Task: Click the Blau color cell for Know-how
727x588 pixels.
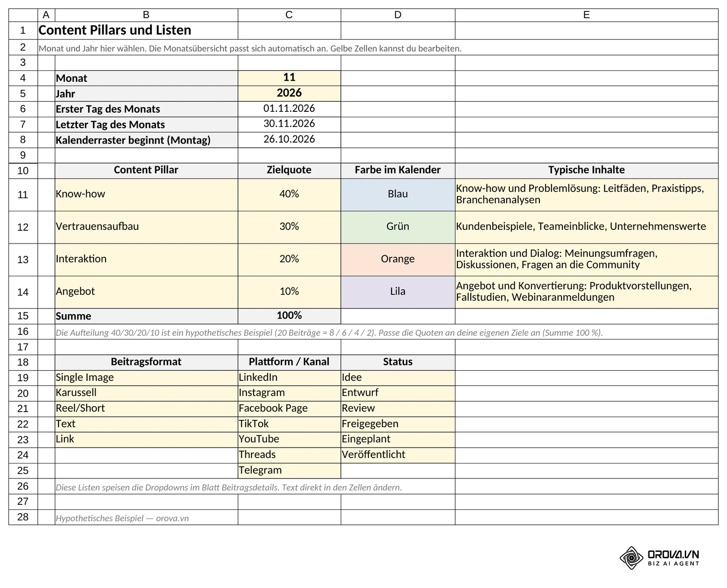Action: (x=398, y=194)
